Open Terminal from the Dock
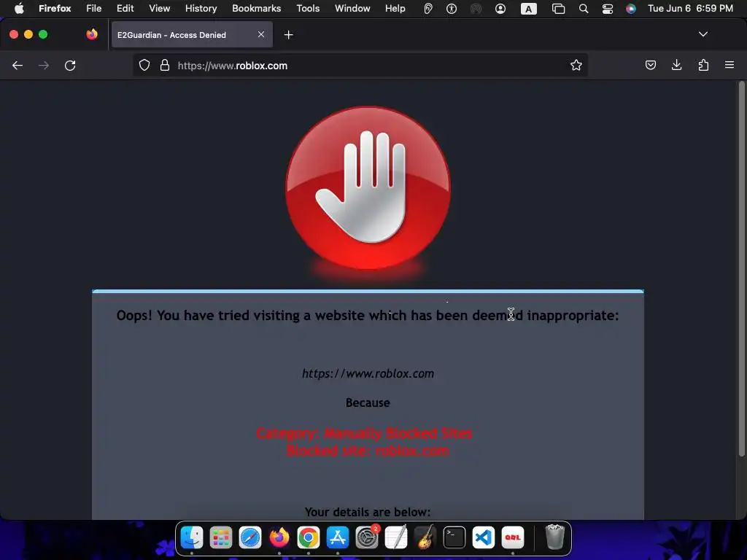Viewport: 747px width, 560px height. point(454,537)
